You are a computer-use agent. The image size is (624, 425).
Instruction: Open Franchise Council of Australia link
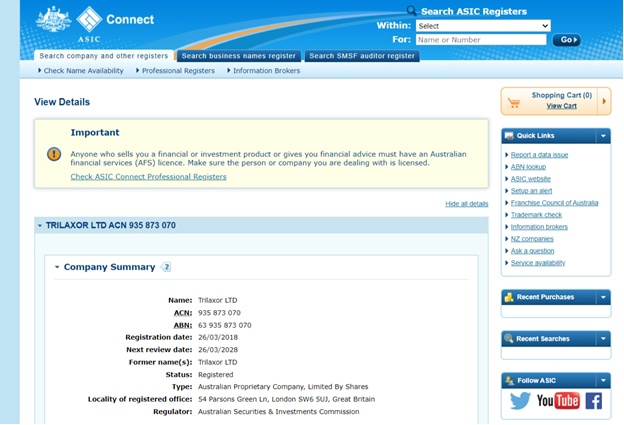click(x=554, y=203)
